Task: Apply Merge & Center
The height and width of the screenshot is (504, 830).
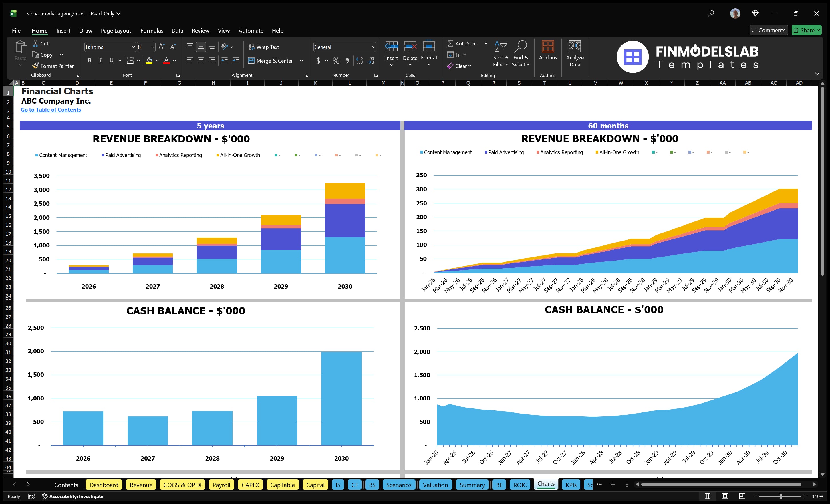Action: pyautogui.click(x=271, y=61)
